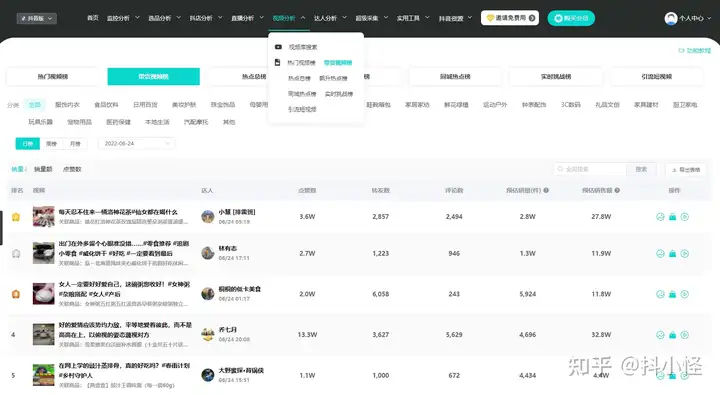Click the info icon beside 预估销售额
720x395 pixels.
tap(617, 190)
